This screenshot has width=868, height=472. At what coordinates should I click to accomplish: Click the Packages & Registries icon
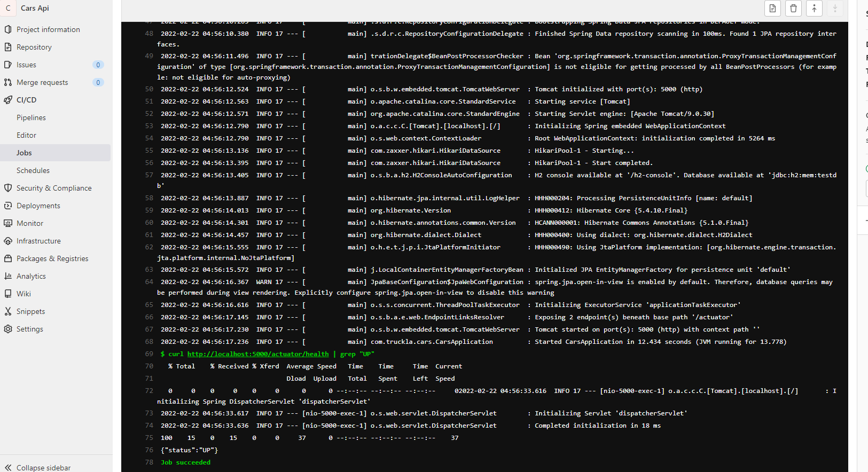[x=8, y=258]
